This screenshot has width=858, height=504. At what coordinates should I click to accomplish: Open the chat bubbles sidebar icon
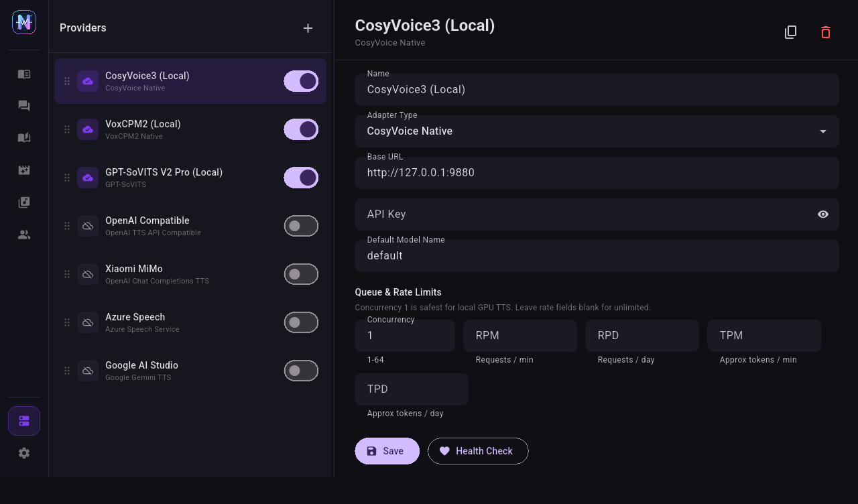[x=24, y=106]
